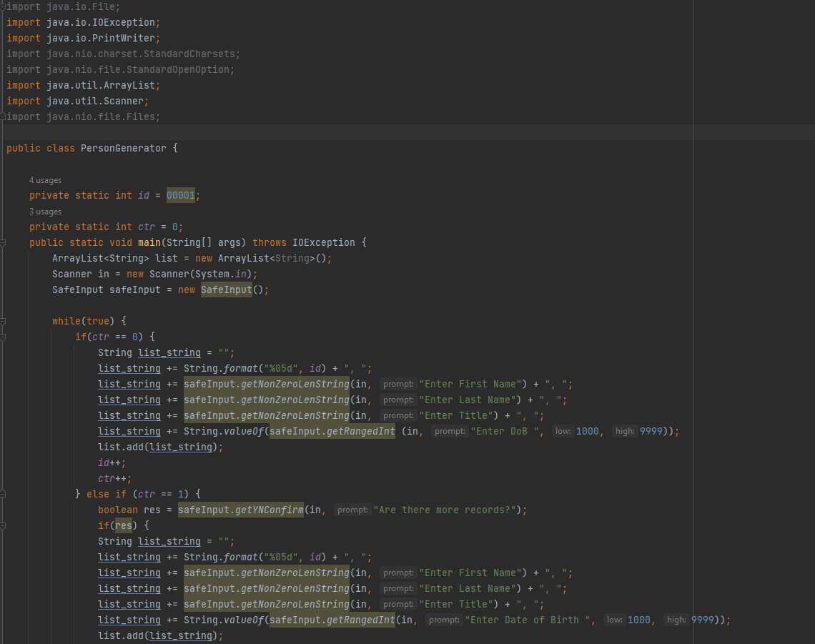Image resolution: width=815 pixels, height=644 pixels.
Task: Click IOException in the throws clause
Action: (x=323, y=243)
